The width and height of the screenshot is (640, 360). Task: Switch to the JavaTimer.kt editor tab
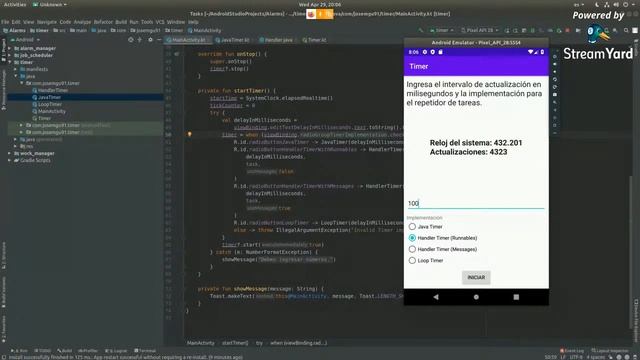[x=232, y=40]
